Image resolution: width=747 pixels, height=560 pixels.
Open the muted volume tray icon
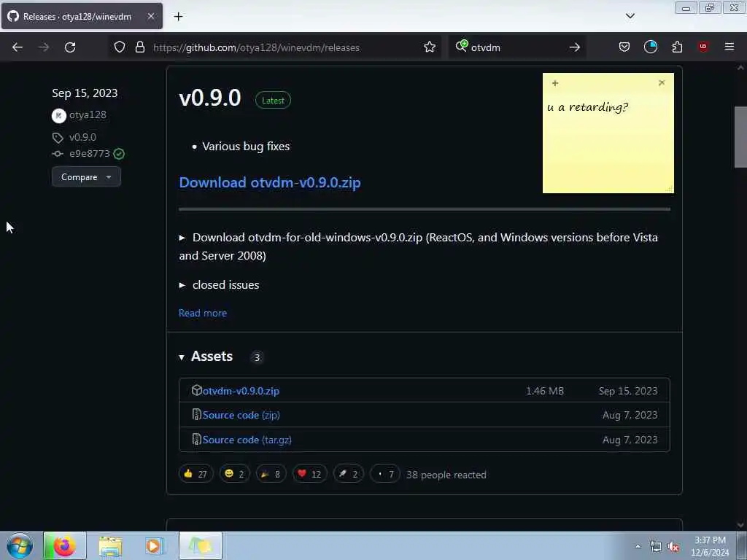pos(673,547)
